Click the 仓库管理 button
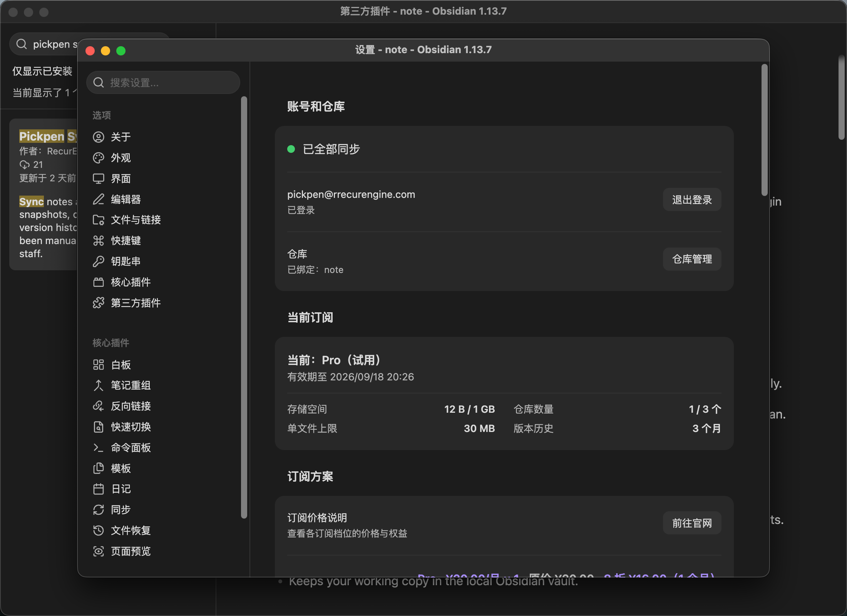 coord(692,259)
